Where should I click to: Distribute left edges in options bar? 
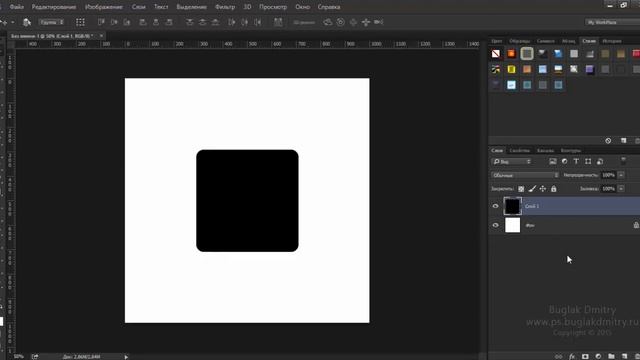pos(232,22)
